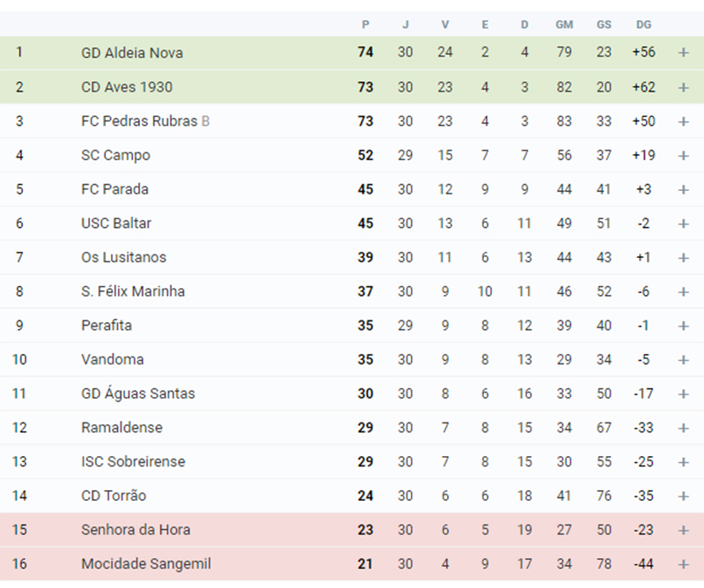Expand Vandoma row plus icon
This screenshot has height=588, width=704.
(683, 360)
